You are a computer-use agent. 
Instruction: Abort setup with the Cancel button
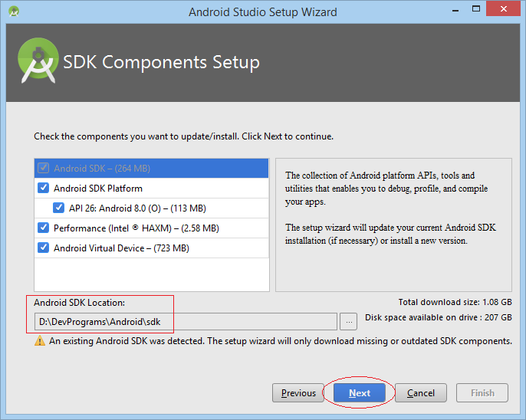421,393
